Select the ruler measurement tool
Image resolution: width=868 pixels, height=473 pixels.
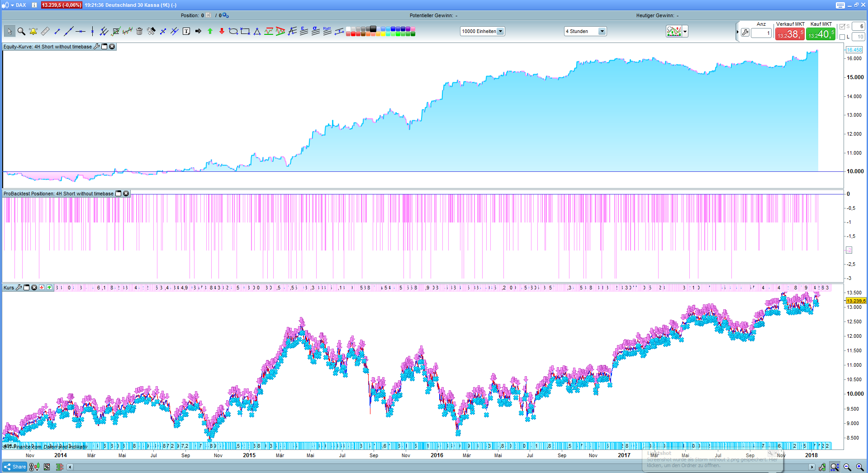click(45, 31)
